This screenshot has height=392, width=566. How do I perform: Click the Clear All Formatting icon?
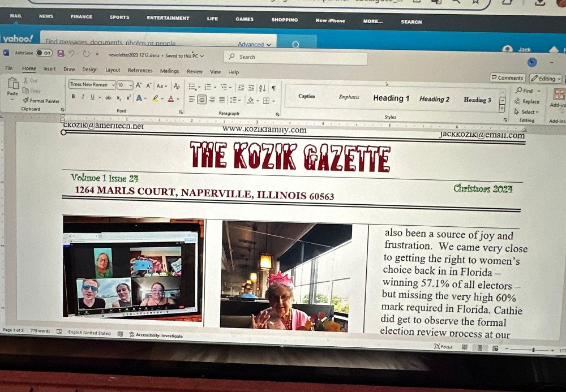coord(177,86)
